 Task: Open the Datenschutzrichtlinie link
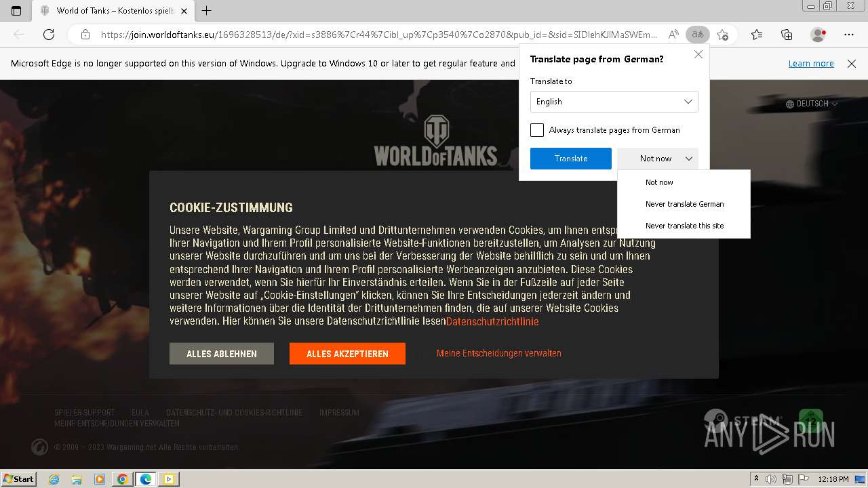[492, 321]
